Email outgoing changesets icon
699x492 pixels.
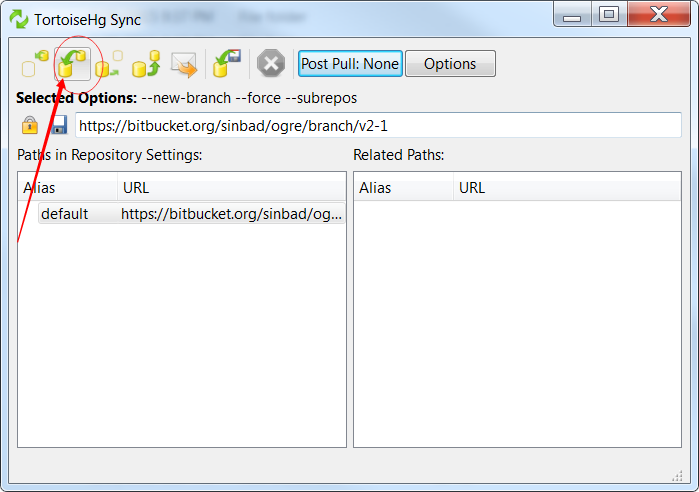click(184, 64)
